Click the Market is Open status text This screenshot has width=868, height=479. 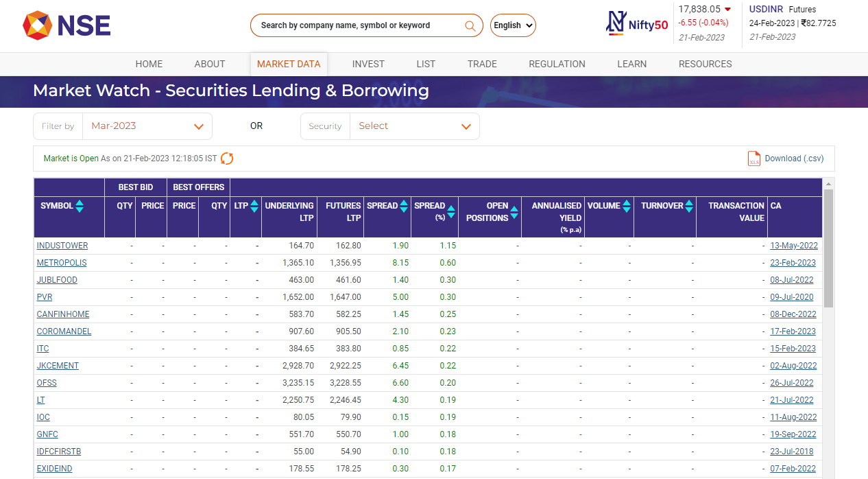71,159
